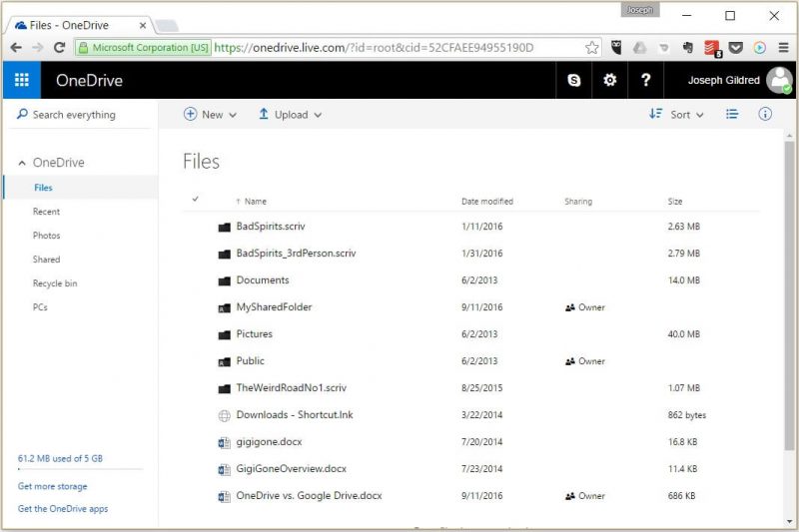
Task: Open a new browser tab
Action: 167,26
